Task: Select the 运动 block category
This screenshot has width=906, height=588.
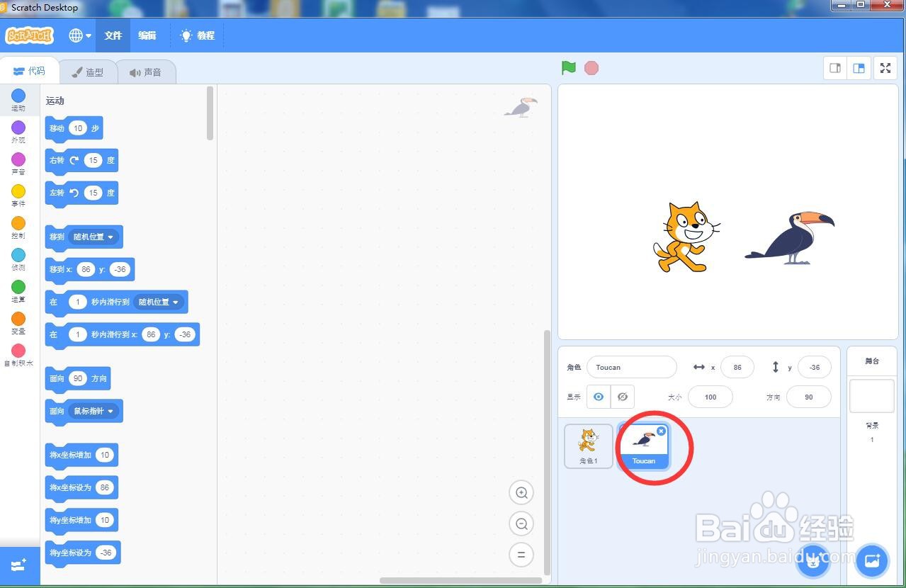Action: point(18,100)
